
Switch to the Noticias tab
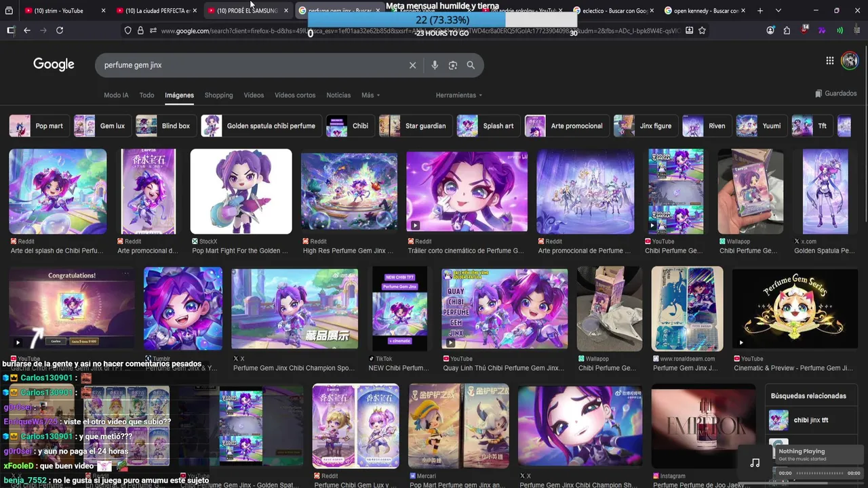(x=338, y=96)
